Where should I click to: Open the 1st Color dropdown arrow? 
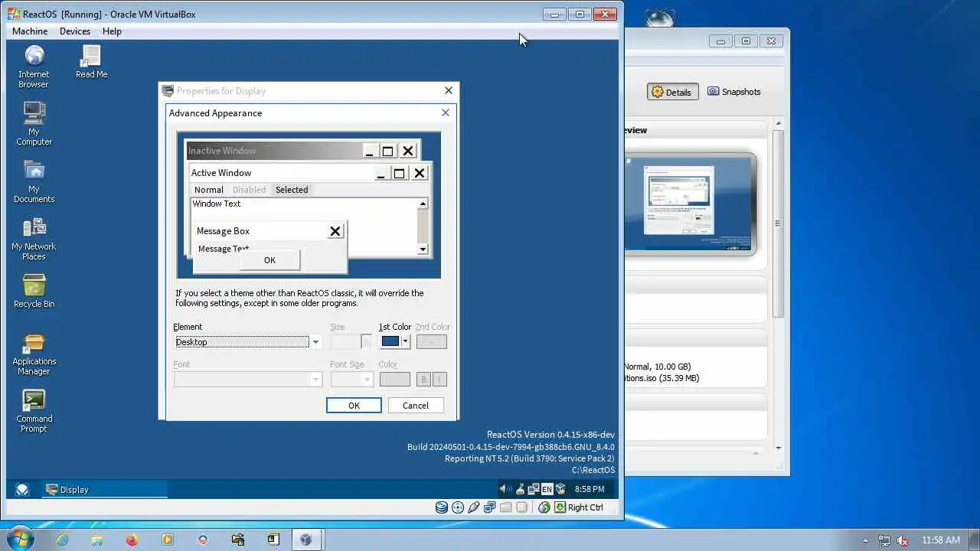tap(406, 342)
